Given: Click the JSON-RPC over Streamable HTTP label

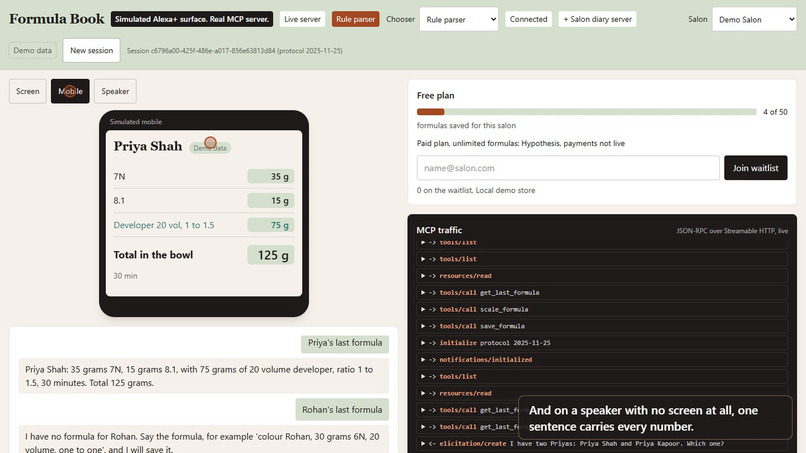Looking at the screenshot, I should coord(732,231).
